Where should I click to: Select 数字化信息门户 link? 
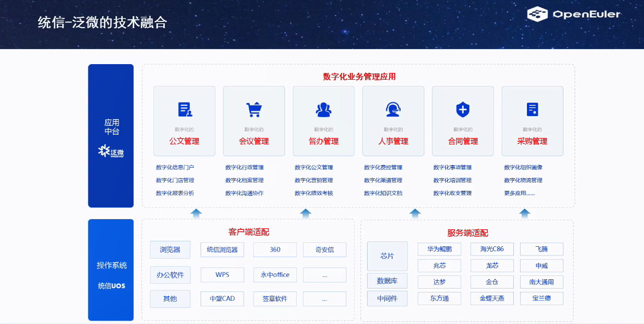pos(175,168)
